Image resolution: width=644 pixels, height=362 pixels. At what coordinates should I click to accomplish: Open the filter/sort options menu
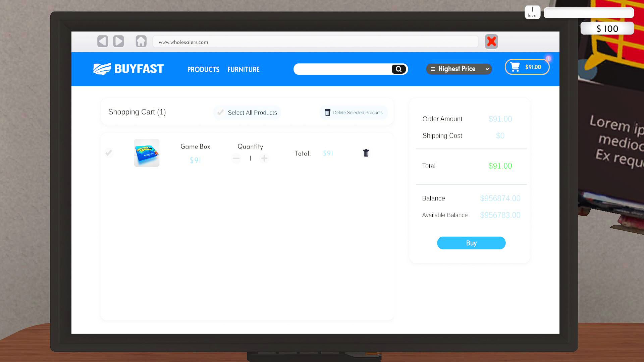coord(459,69)
